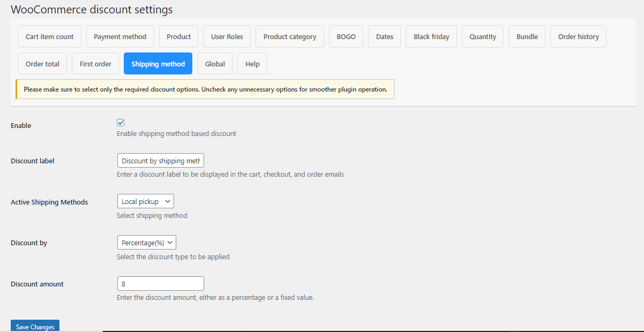
Task: Open the Black friday discount settings
Action: [x=431, y=36]
